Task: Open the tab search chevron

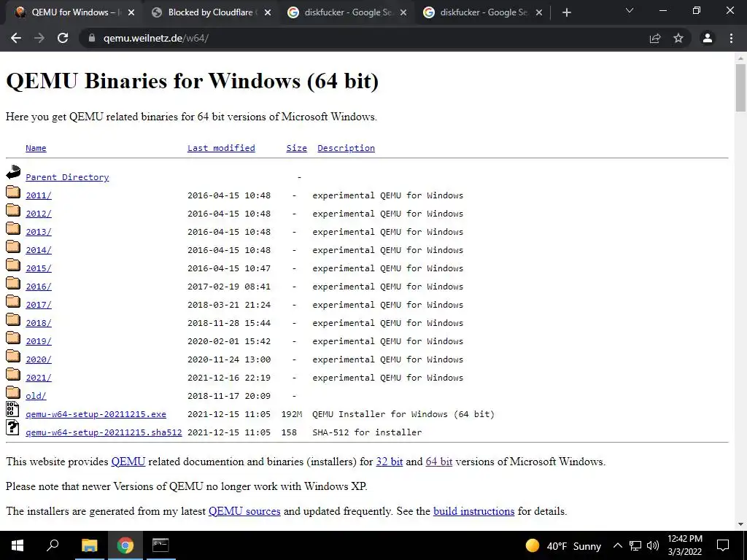Action: click(630, 10)
